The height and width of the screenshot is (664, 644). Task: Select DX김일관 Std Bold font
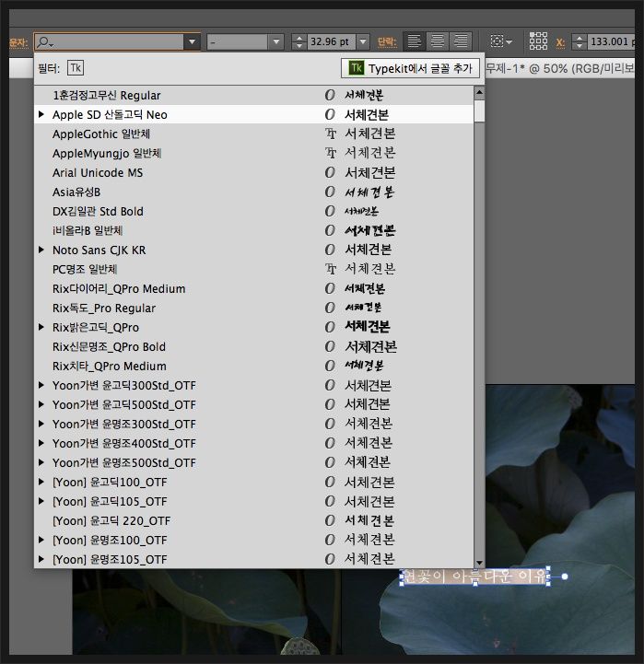253,211
